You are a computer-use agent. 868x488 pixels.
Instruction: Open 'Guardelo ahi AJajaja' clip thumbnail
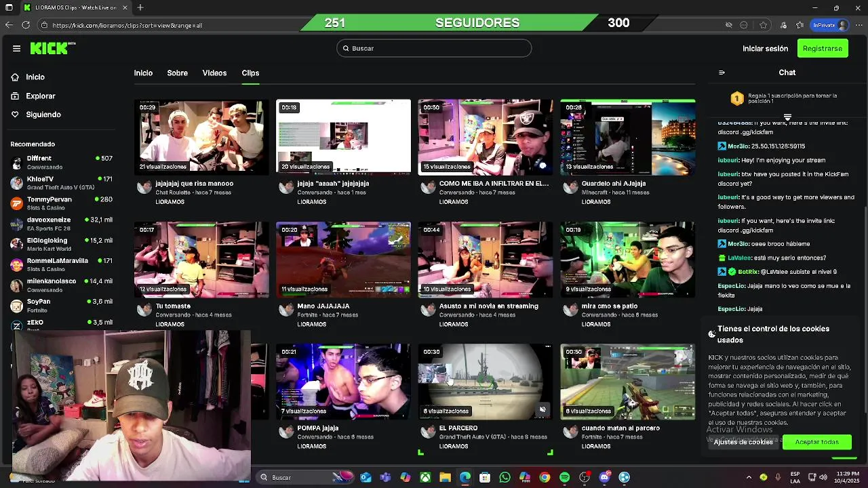(627, 137)
